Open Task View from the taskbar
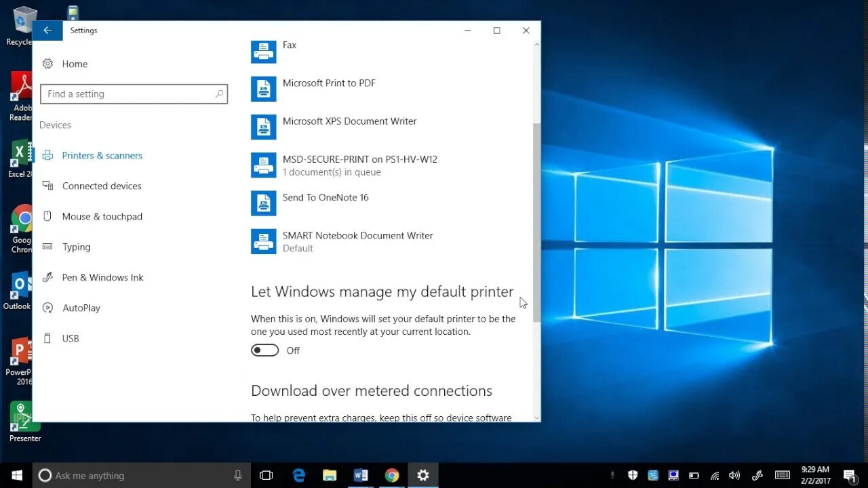This screenshot has height=488, width=868. point(267,475)
